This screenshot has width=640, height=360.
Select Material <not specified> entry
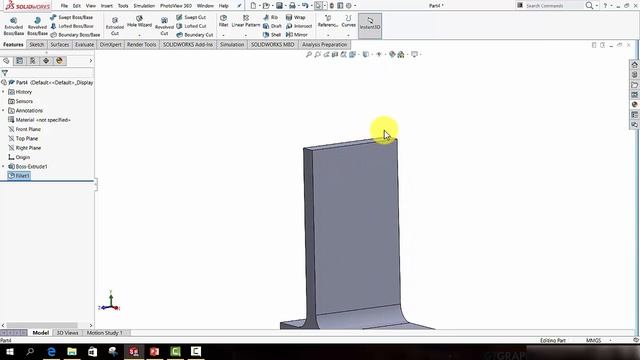40,120
